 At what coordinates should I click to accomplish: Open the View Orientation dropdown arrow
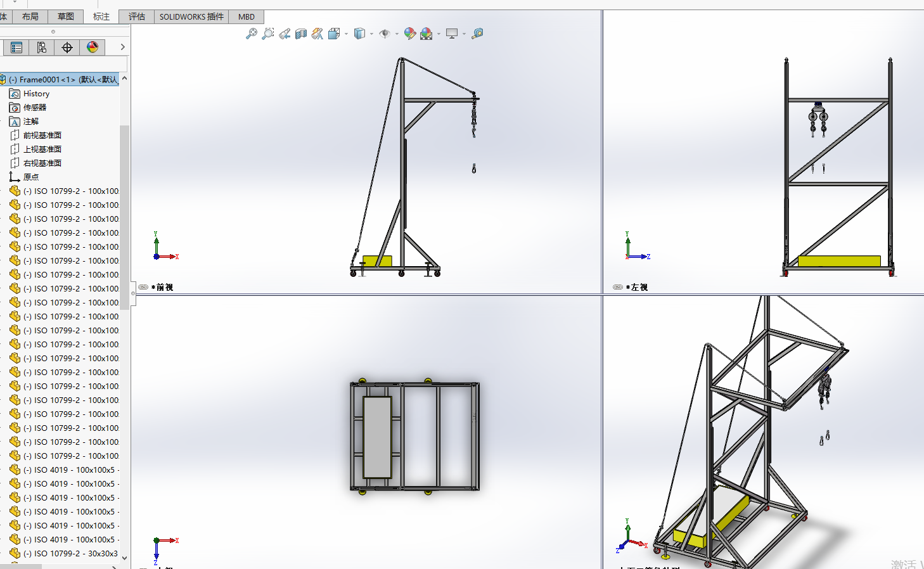coord(346,34)
